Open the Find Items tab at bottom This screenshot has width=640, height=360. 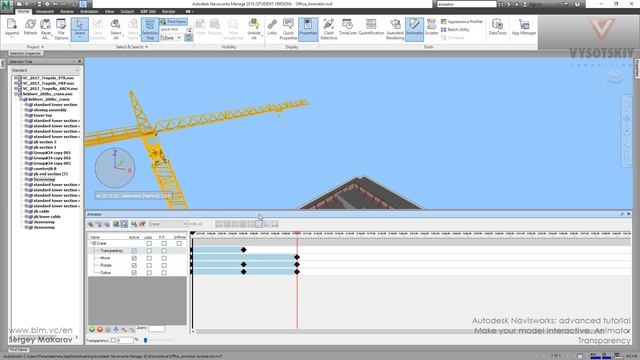point(19,350)
